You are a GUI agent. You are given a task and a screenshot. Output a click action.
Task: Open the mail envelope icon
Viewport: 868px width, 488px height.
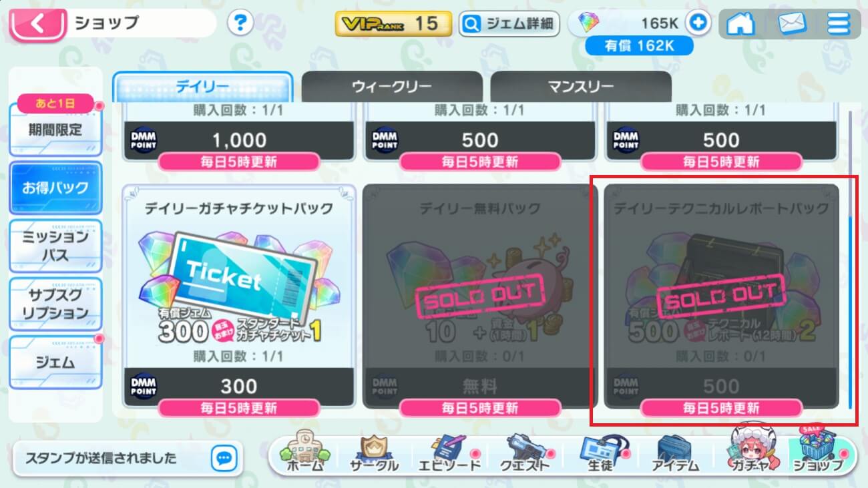click(x=792, y=23)
